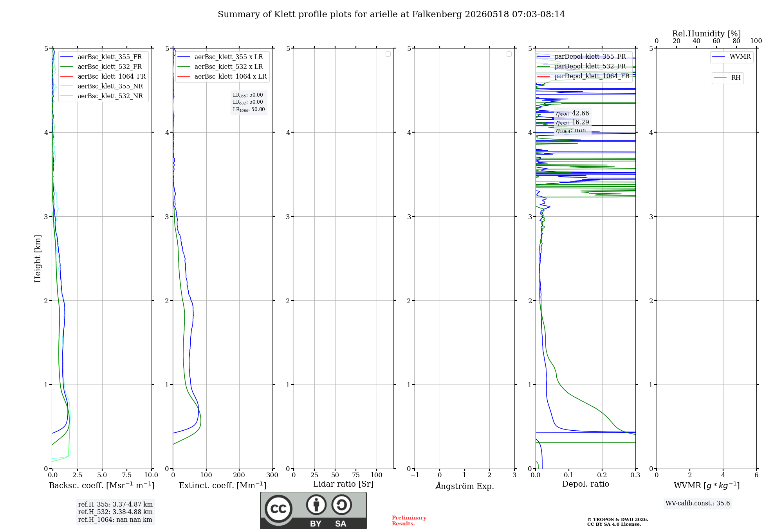Click the RH legend entry
Viewport: 783px width, 532px height.
tap(727, 78)
